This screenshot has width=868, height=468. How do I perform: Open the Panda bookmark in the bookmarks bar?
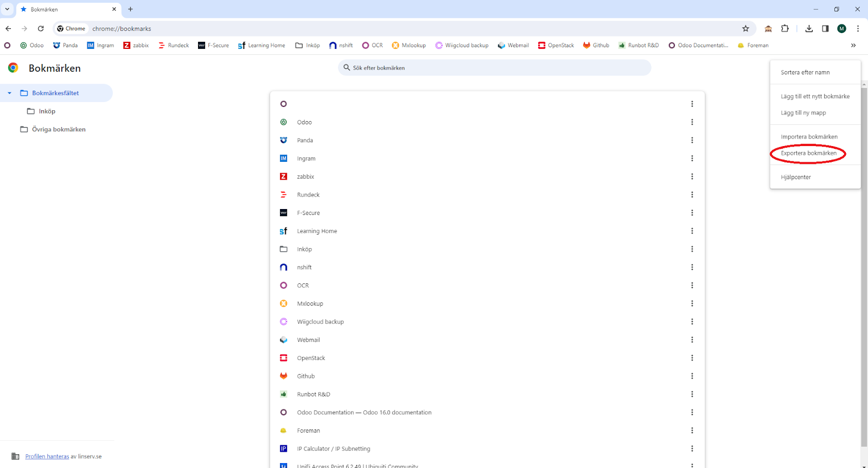coord(65,46)
